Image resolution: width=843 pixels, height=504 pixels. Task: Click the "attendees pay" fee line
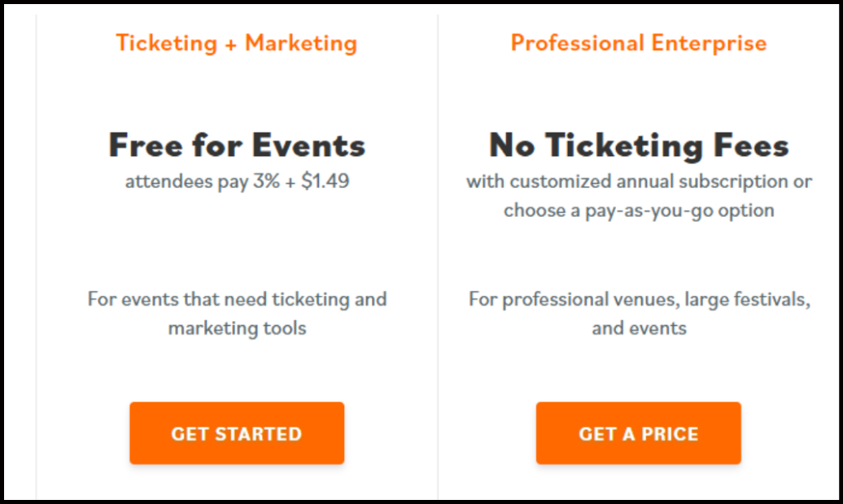click(x=237, y=181)
